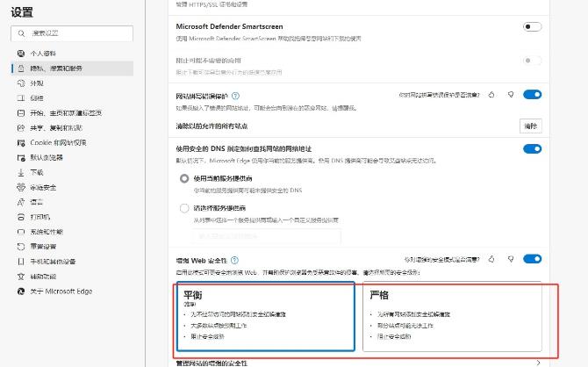Click thumbs-down for enhanced security feedback
The image size is (588, 367).
coord(511,259)
